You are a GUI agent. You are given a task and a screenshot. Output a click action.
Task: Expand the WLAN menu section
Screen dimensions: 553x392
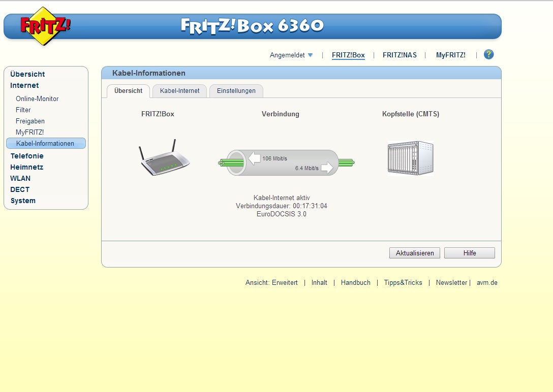tap(20, 178)
